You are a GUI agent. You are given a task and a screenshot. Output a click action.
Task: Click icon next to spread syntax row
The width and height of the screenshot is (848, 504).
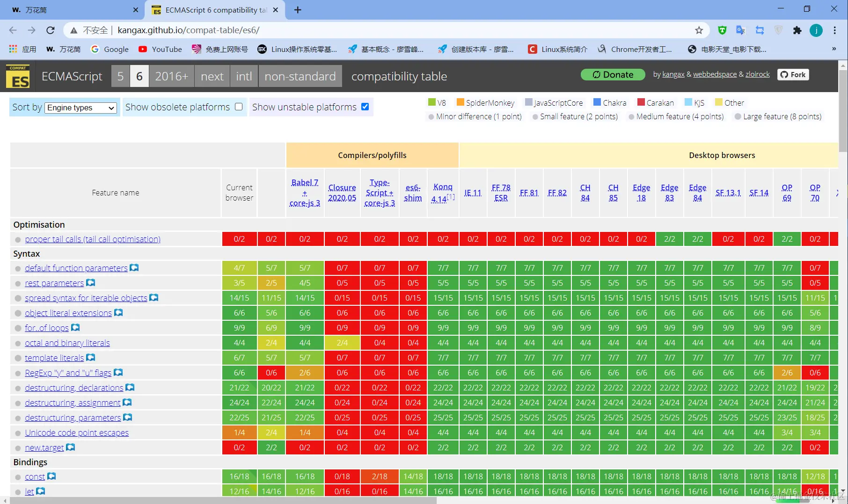point(154,297)
